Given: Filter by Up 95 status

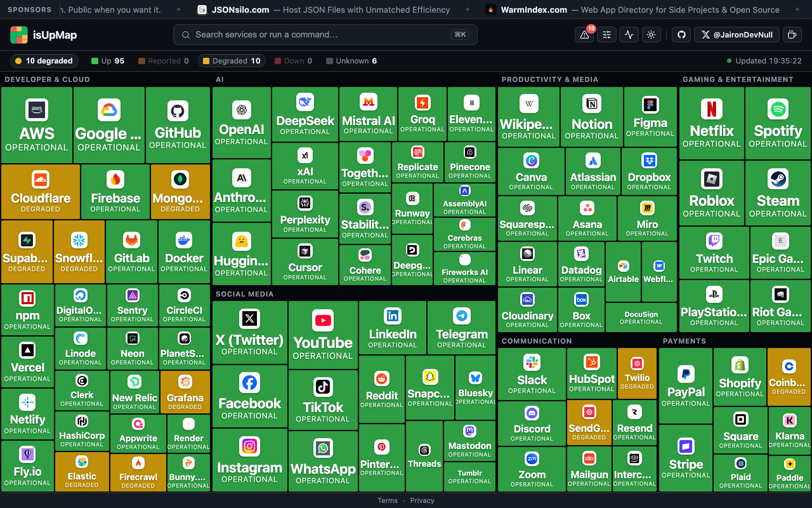Looking at the screenshot, I should pos(108,61).
